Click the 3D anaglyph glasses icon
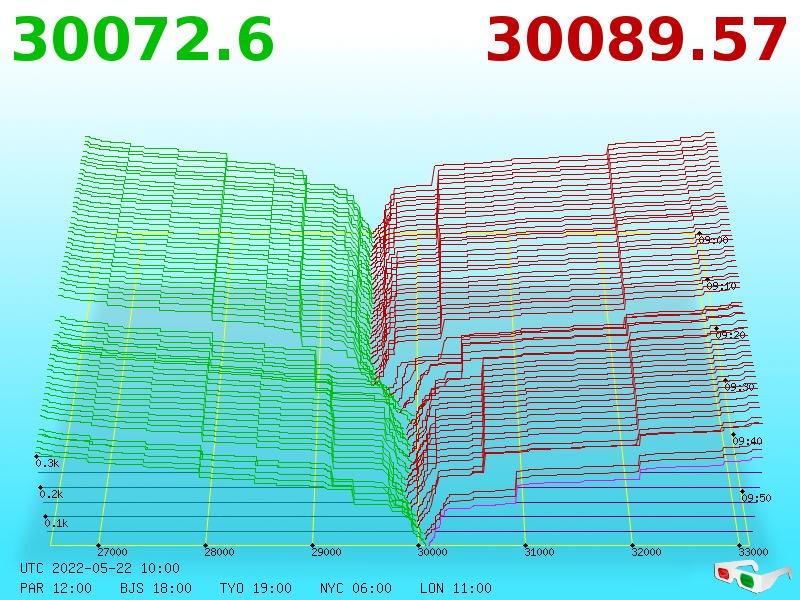 pyautogui.click(x=752, y=577)
